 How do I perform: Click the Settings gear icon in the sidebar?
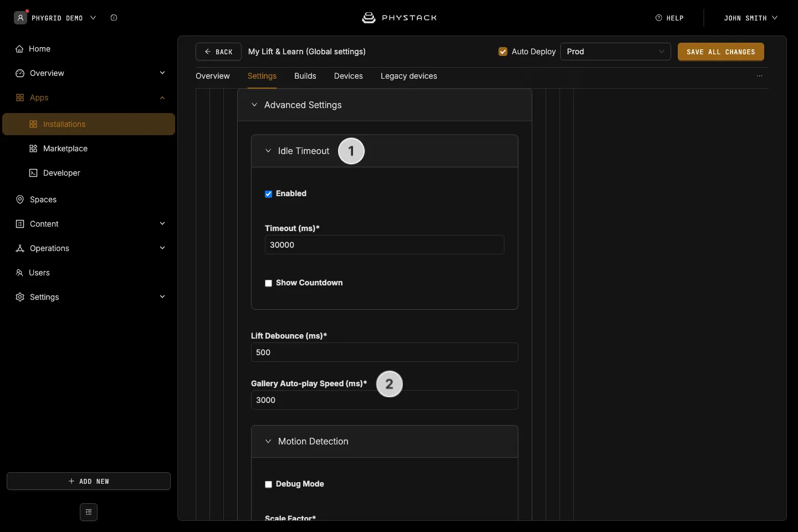pos(20,297)
